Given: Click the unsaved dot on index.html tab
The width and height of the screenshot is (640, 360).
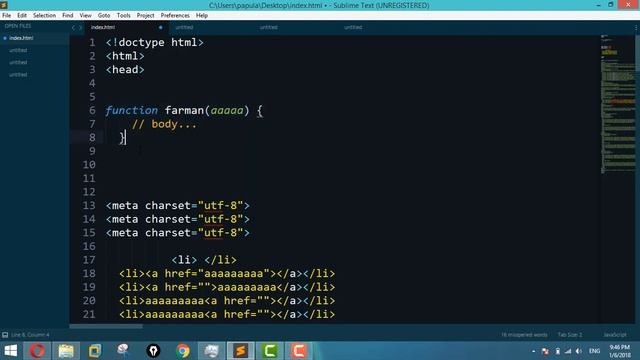Looking at the screenshot, I should tap(160, 27).
